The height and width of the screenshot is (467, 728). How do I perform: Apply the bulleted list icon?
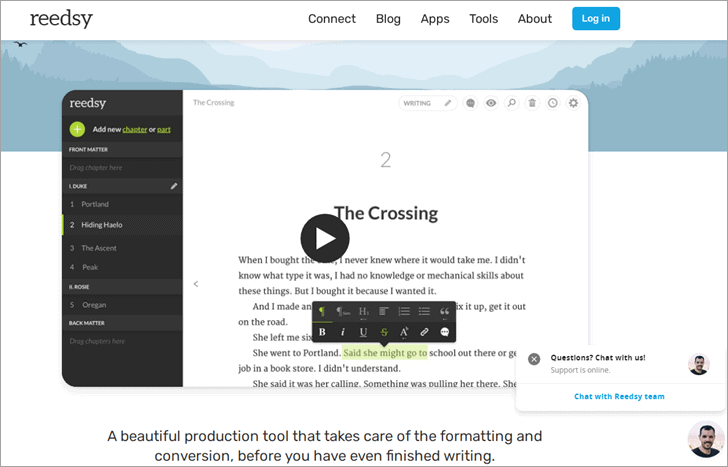424,311
